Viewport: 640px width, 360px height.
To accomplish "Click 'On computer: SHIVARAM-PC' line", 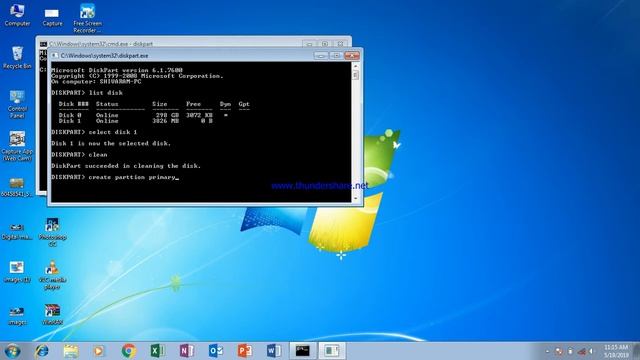I will tap(96, 82).
